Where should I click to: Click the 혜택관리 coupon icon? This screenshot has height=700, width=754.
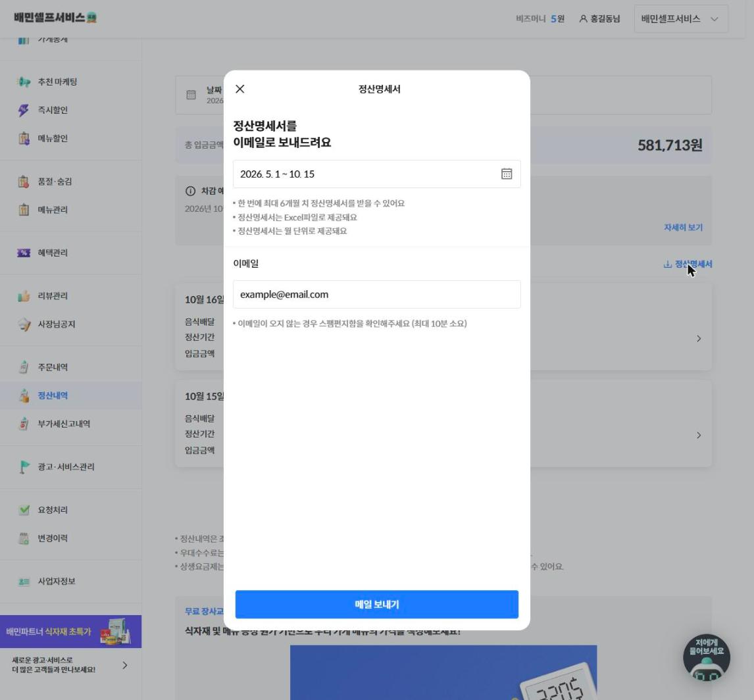tap(24, 253)
